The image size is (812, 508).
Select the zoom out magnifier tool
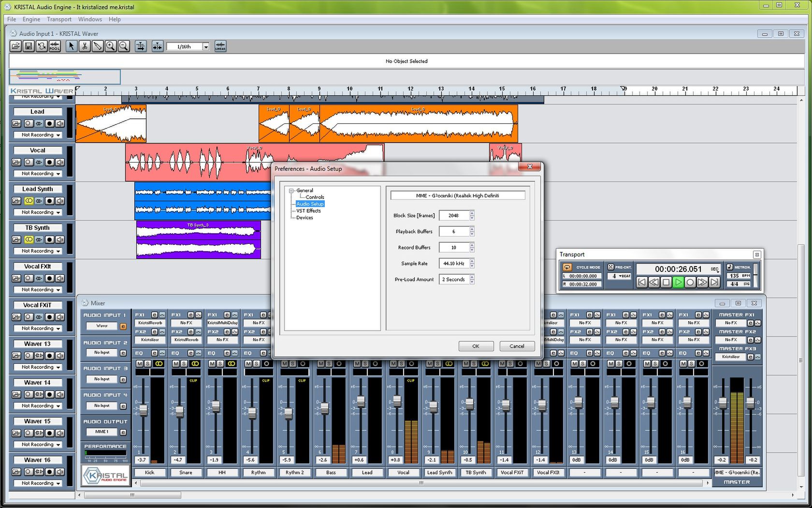(124, 46)
